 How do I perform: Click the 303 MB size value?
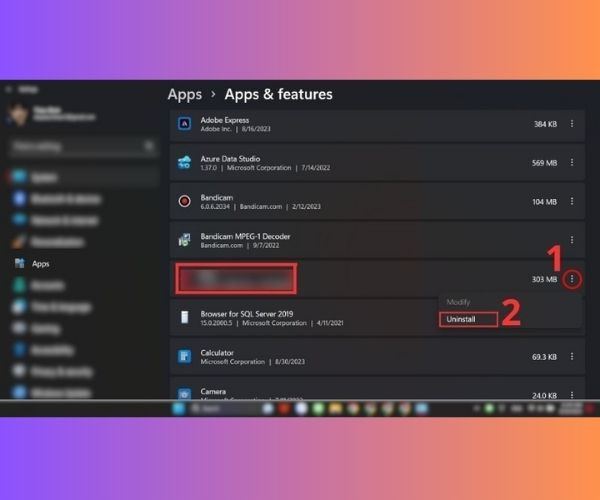click(x=544, y=279)
